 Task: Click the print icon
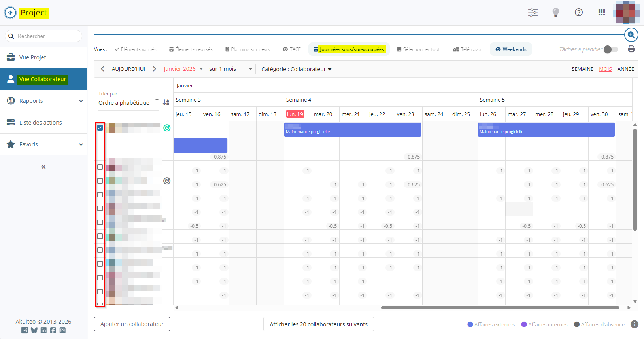tap(631, 49)
